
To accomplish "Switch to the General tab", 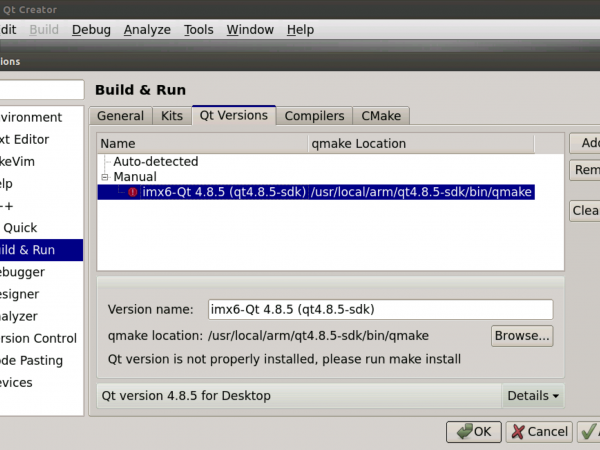I will coord(121,116).
